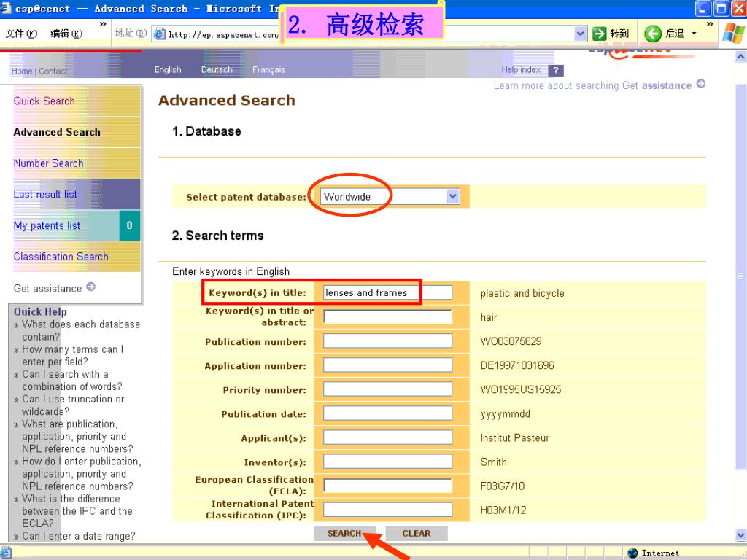
Task: Focus the Priority number input field
Action: tap(388, 389)
